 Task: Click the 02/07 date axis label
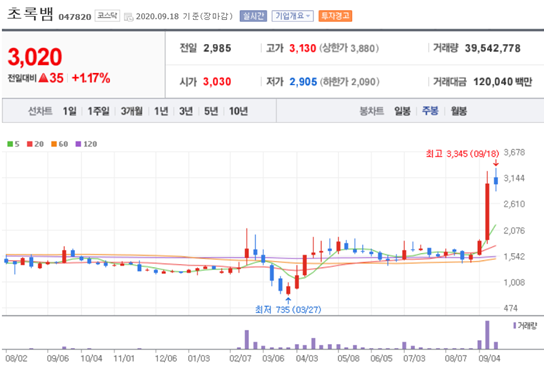pos(240,358)
